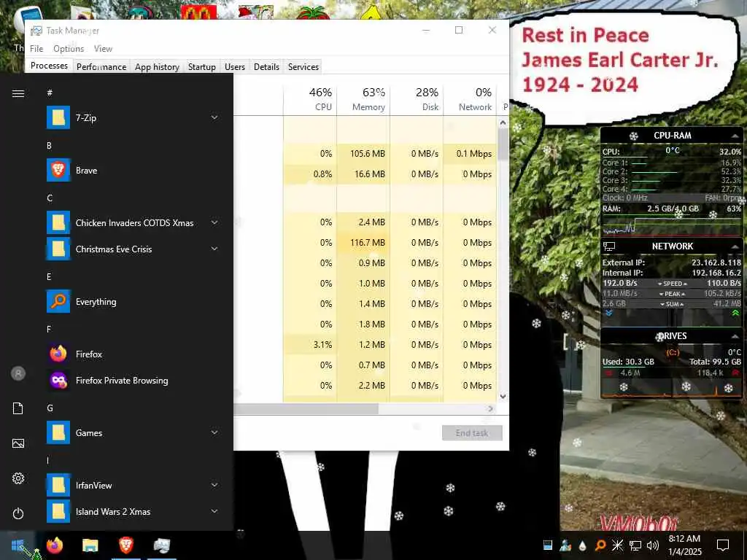Open File Explorer from the taskbar
747x560 pixels.
(x=90, y=545)
